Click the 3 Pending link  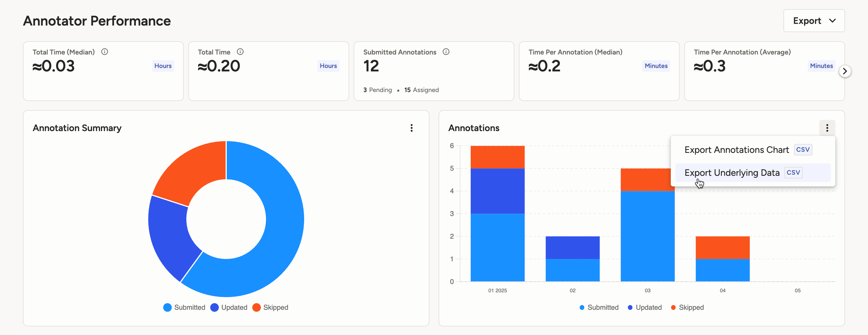[x=378, y=90]
